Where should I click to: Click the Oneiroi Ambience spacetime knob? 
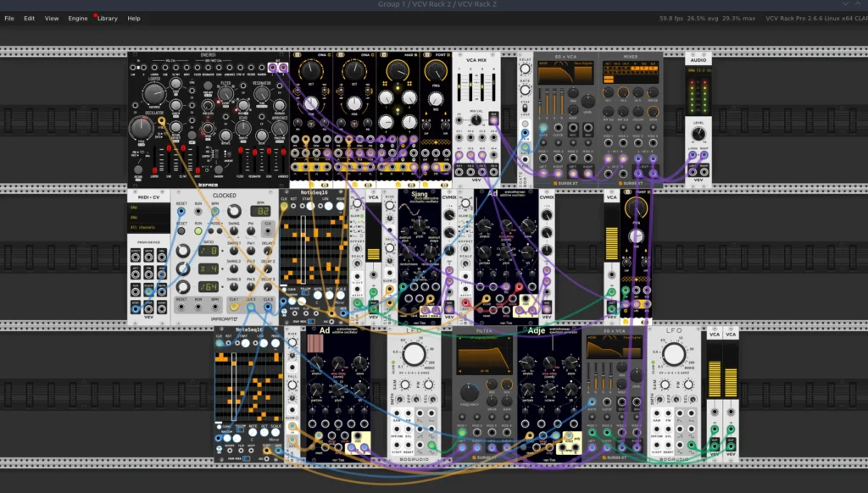(x=280, y=129)
